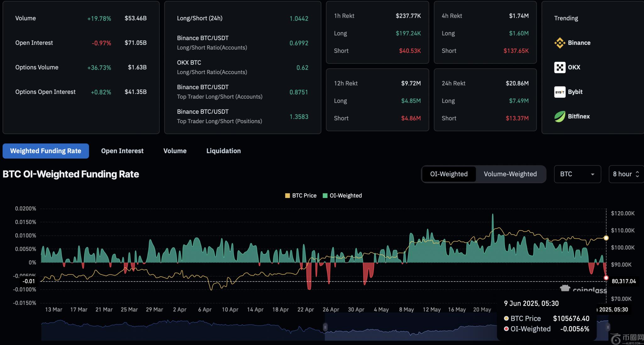Grab the left range handle of navigator
This screenshot has width=644, height=345.
[x=325, y=327]
